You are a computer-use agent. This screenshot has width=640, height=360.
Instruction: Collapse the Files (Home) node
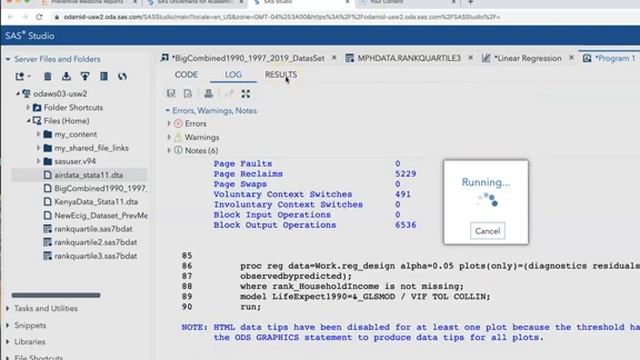pyautogui.click(x=29, y=121)
